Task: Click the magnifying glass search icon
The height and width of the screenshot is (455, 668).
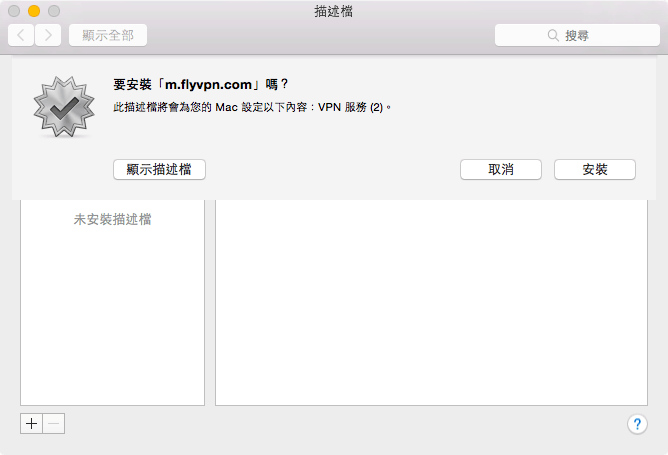Action: [552, 35]
